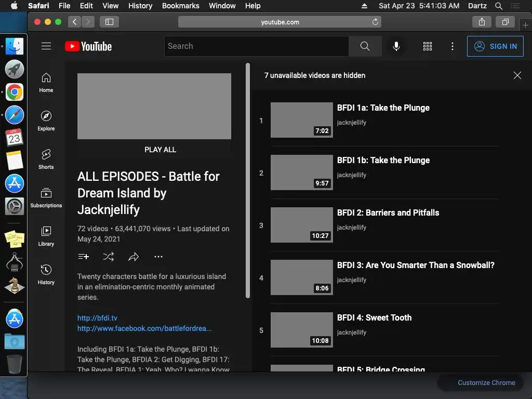Launch Google Chrome from the Dock

(14, 92)
